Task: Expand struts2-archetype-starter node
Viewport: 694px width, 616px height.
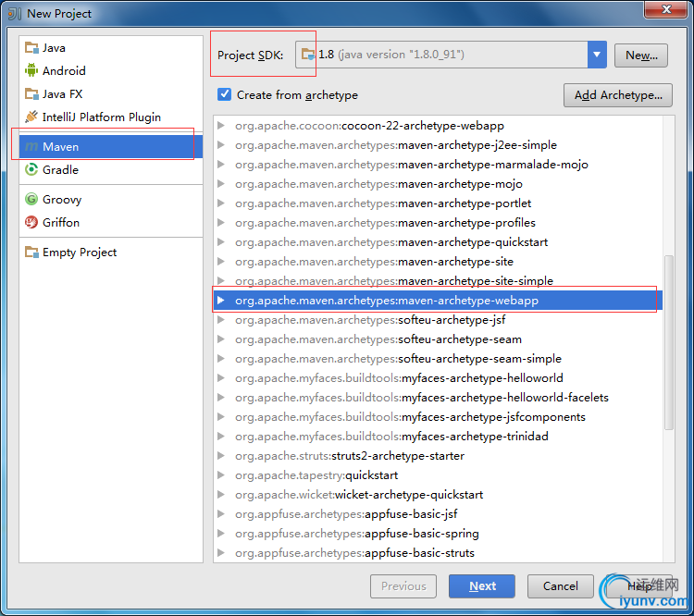Action: (221, 456)
